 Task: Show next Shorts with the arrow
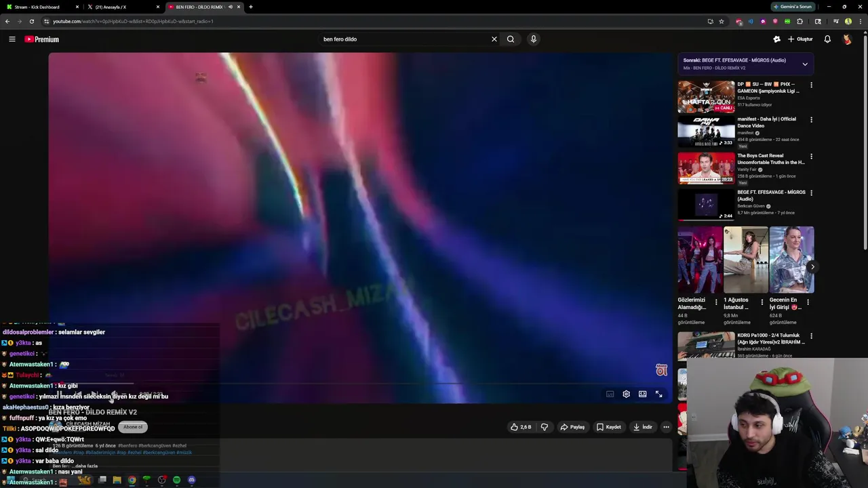[812, 266]
